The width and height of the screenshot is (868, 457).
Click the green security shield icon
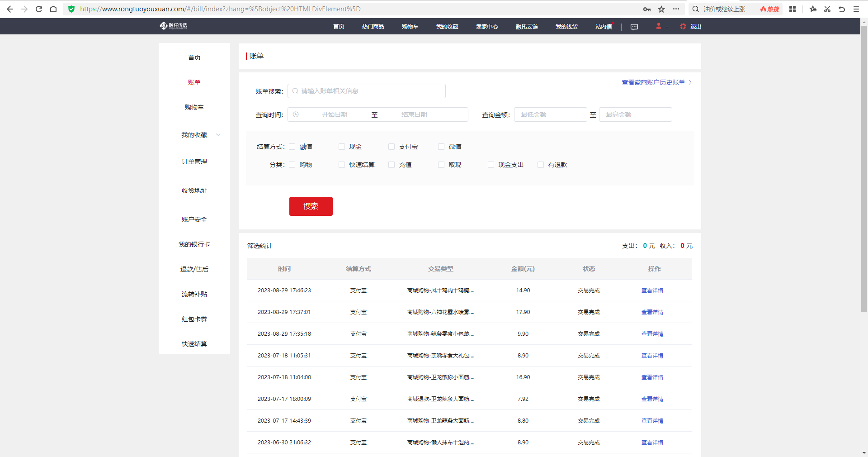(x=71, y=9)
